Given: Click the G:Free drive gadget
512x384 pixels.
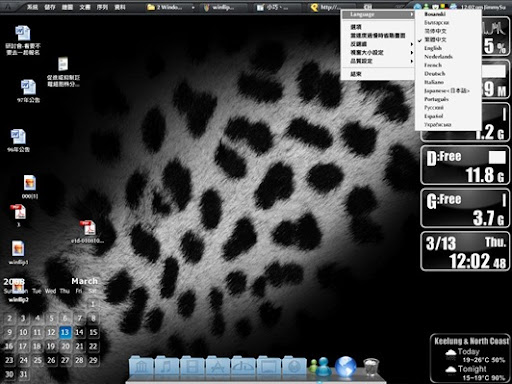Looking at the screenshot, I should click(x=465, y=208).
